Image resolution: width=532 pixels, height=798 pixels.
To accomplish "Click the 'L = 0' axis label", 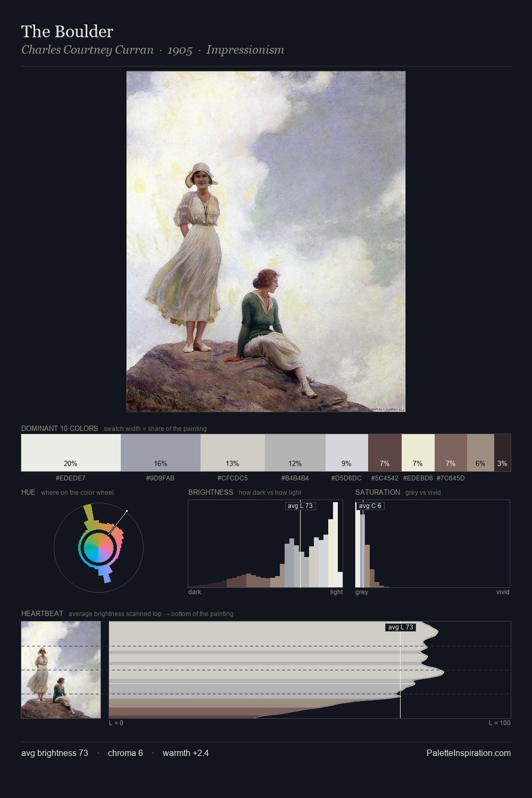I will tap(116, 723).
